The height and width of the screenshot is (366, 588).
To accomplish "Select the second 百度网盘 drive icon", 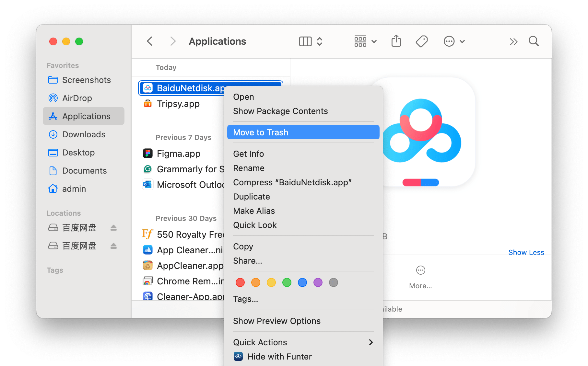I will click(53, 246).
